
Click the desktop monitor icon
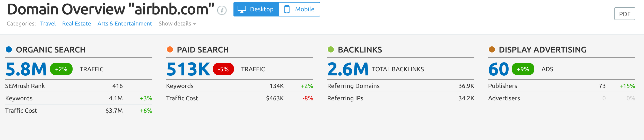tap(242, 9)
